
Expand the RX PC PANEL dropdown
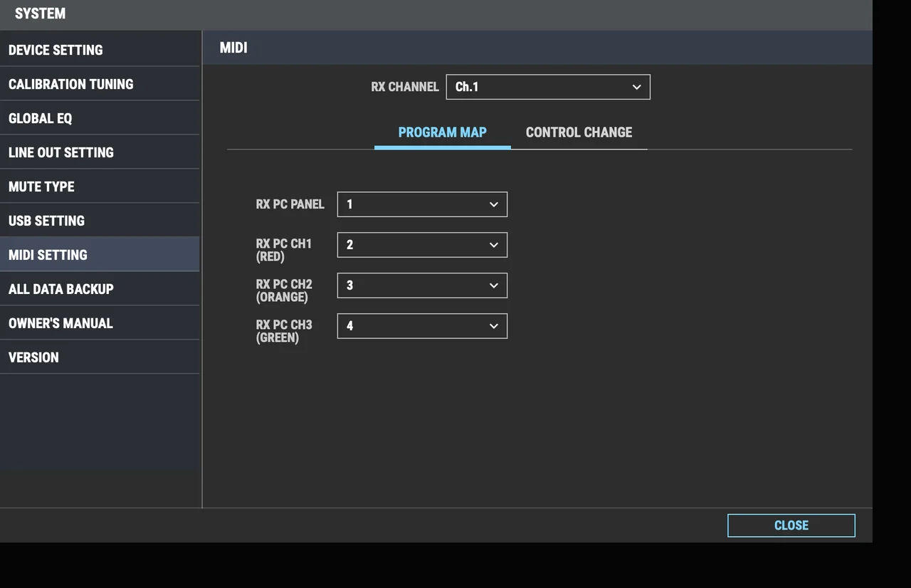(421, 204)
